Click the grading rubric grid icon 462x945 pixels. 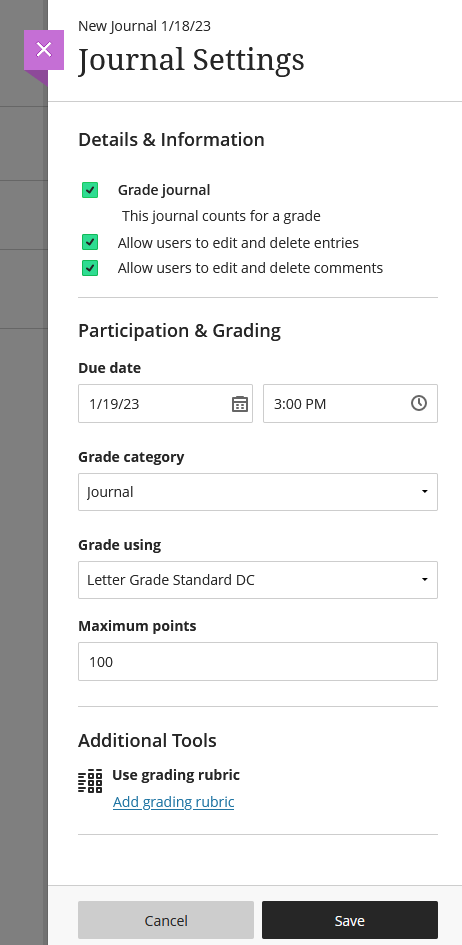[90, 781]
